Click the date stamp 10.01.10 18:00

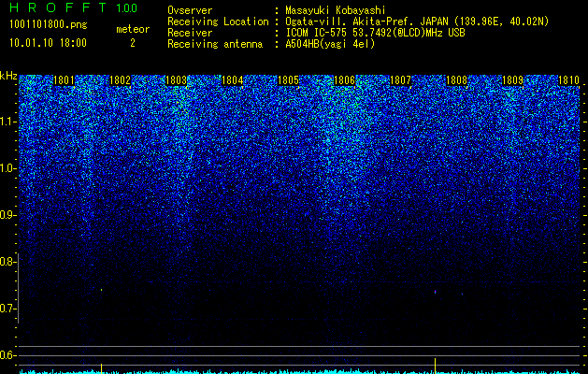tap(48, 43)
